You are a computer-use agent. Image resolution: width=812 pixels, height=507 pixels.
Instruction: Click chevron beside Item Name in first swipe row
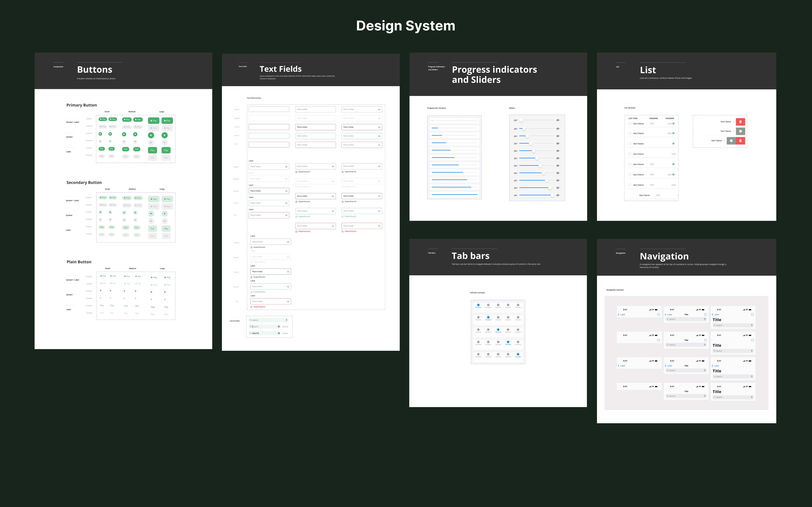click(733, 122)
